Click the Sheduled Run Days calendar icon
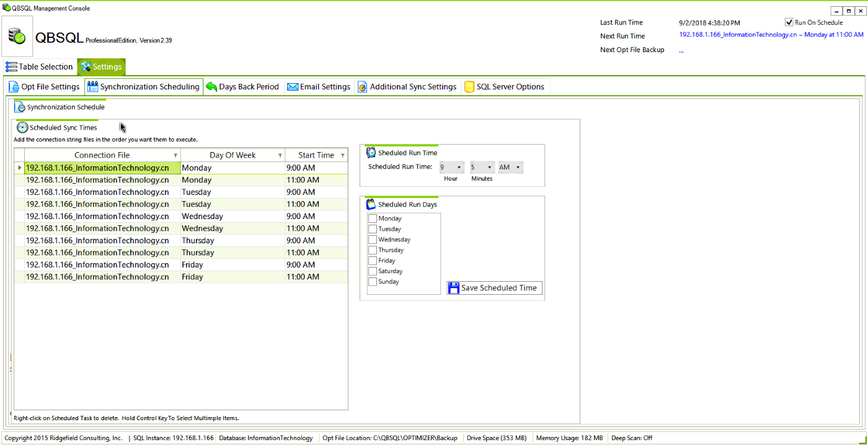The height and width of the screenshot is (445, 868). point(371,204)
